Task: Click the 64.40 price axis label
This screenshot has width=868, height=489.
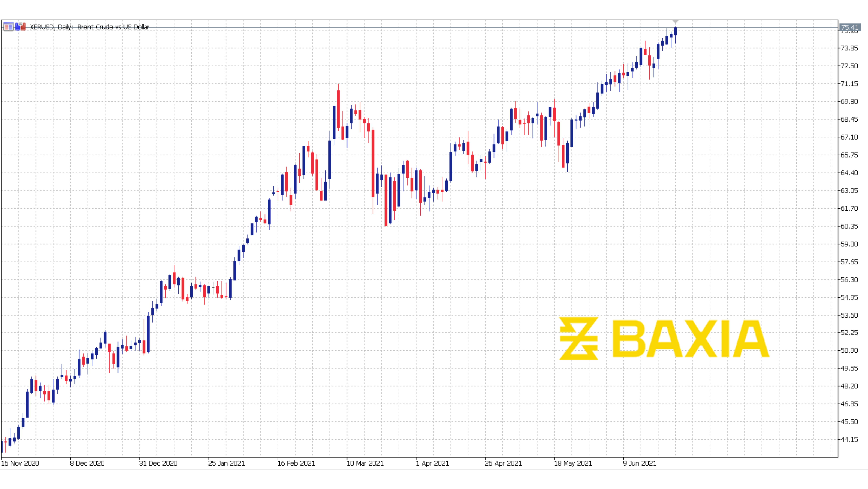Action: pyautogui.click(x=849, y=173)
